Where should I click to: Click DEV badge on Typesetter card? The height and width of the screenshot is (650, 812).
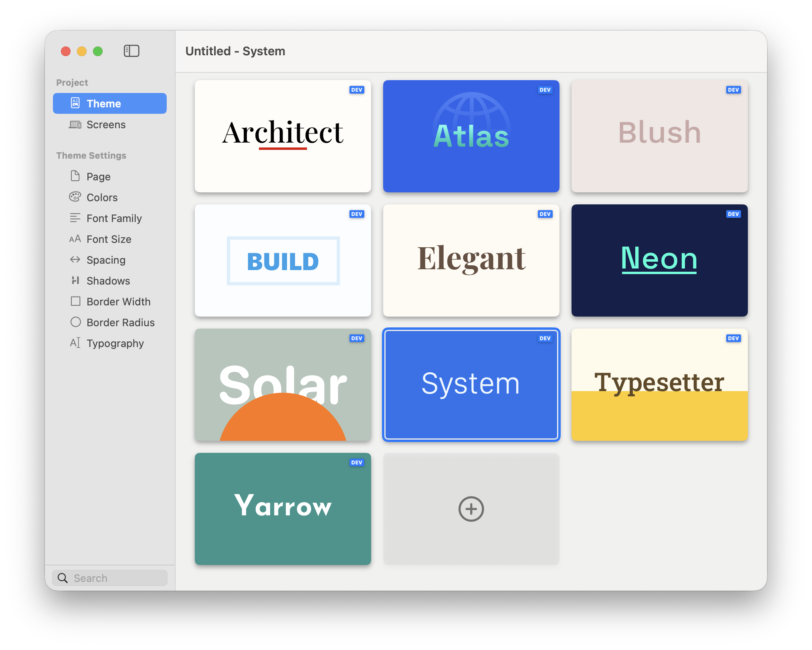coord(733,338)
